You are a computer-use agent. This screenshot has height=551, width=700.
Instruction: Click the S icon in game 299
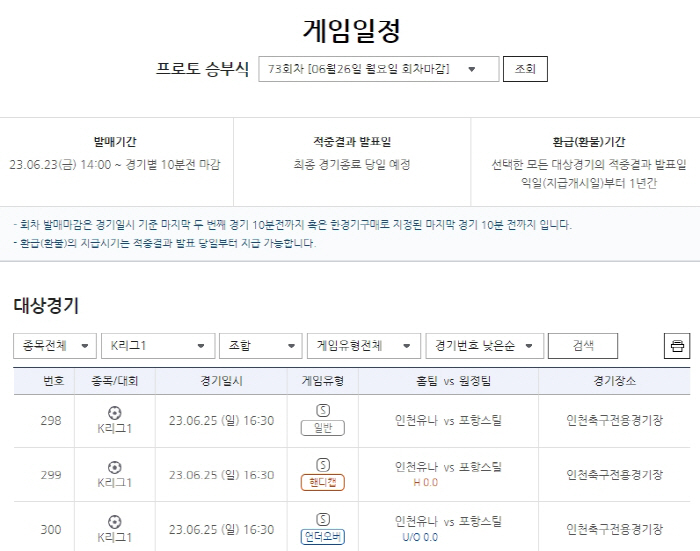[322, 465]
